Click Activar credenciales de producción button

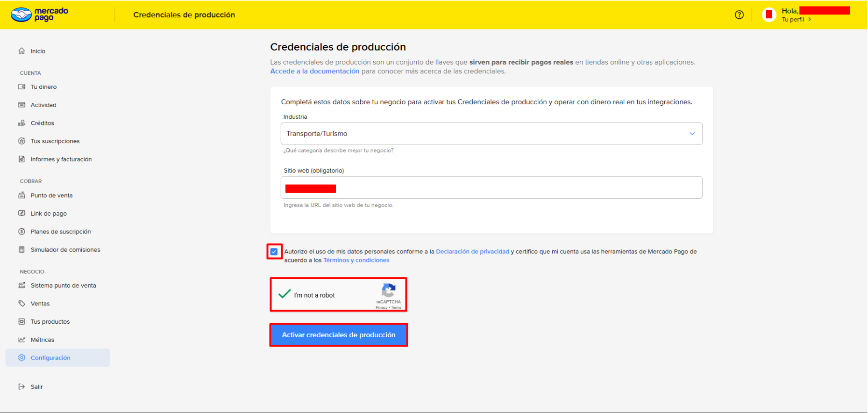click(339, 335)
